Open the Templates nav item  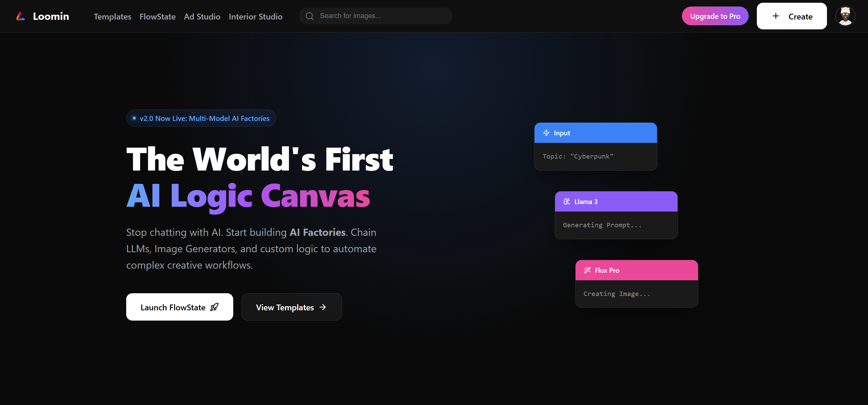113,16
